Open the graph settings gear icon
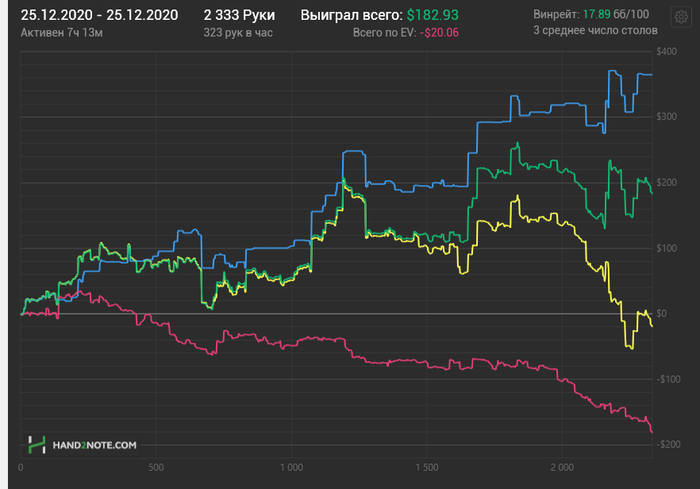The width and height of the screenshot is (700, 489). (x=681, y=17)
